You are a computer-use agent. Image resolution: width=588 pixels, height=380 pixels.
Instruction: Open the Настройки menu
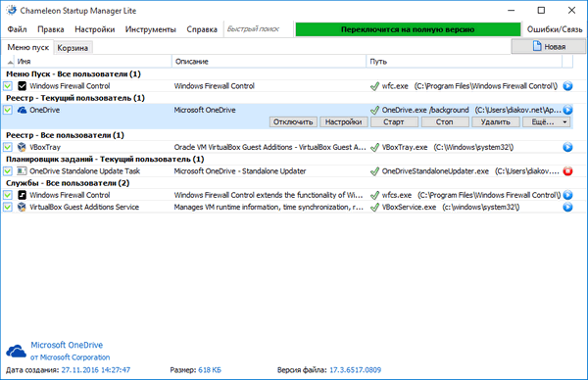click(94, 29)
